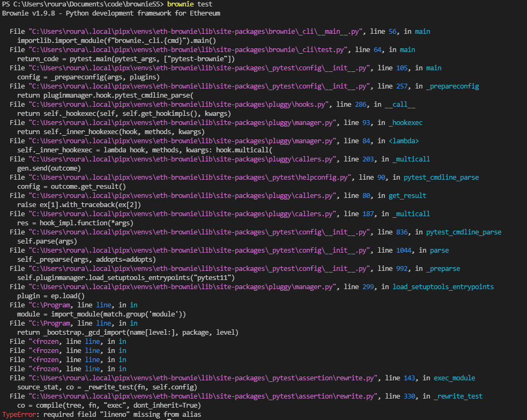Click the 'get_result' function name

pos(407,195)
